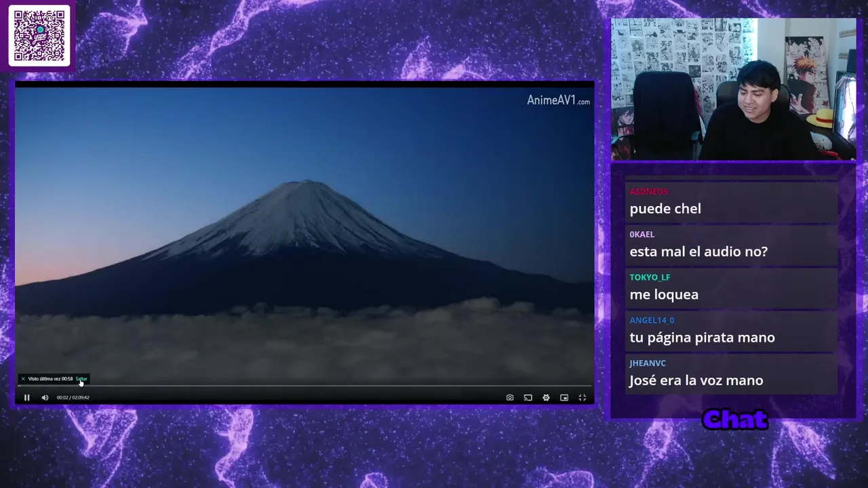This screenshot has width=868, height=488.
Task: Open the cast to device icon
Action: pos(528,398)
